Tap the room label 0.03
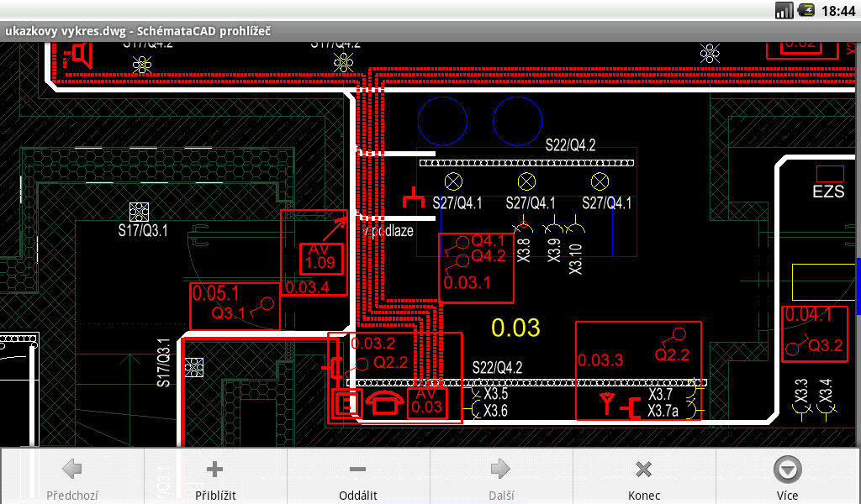861x504 pixels. 515,328
